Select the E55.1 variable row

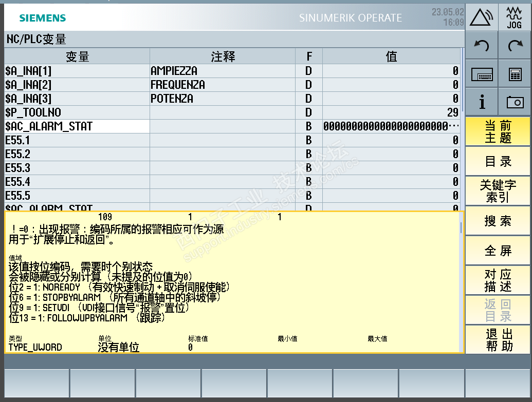pyautogui.click(x=232, y=140)
